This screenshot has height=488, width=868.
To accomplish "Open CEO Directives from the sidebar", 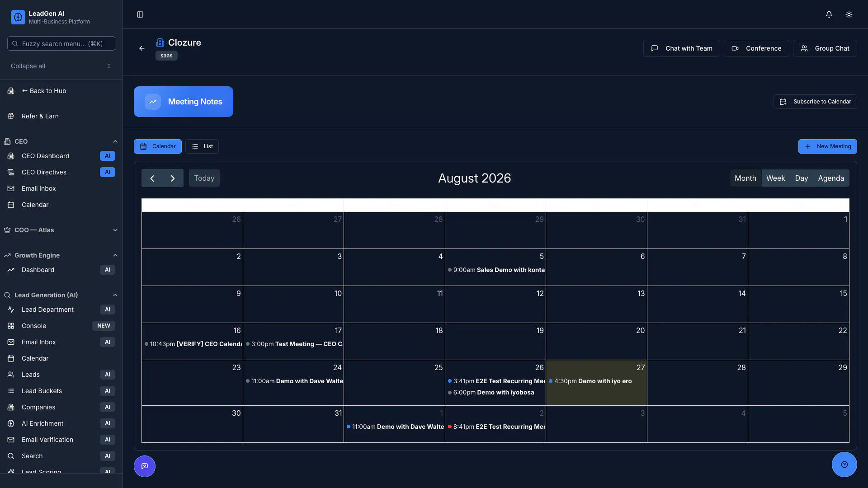I will point(61,172).
